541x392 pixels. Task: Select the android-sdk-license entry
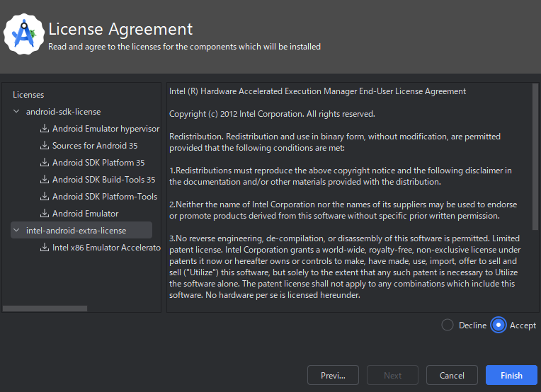pyautogui.click(x=64, y=112)
